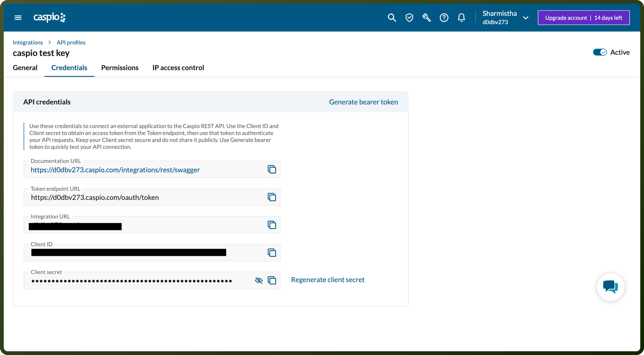
Task: Open the wrench tools icon
Action: tap(426, 18)
